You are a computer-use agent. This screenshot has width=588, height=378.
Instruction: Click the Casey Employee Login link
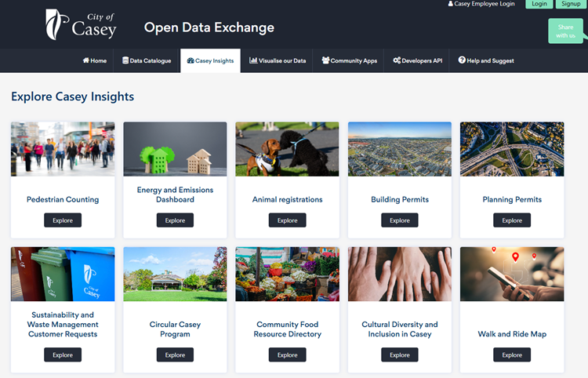(x=481, y=4)
